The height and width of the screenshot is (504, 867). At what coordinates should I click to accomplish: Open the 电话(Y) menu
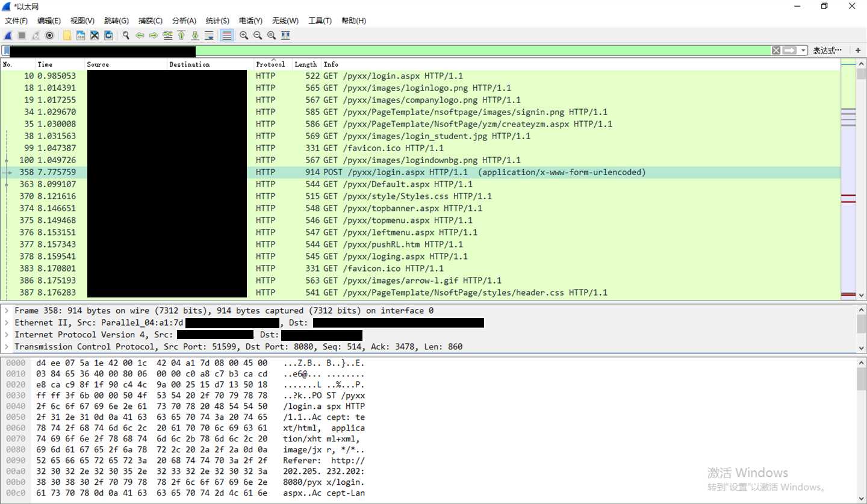[250, 20]
